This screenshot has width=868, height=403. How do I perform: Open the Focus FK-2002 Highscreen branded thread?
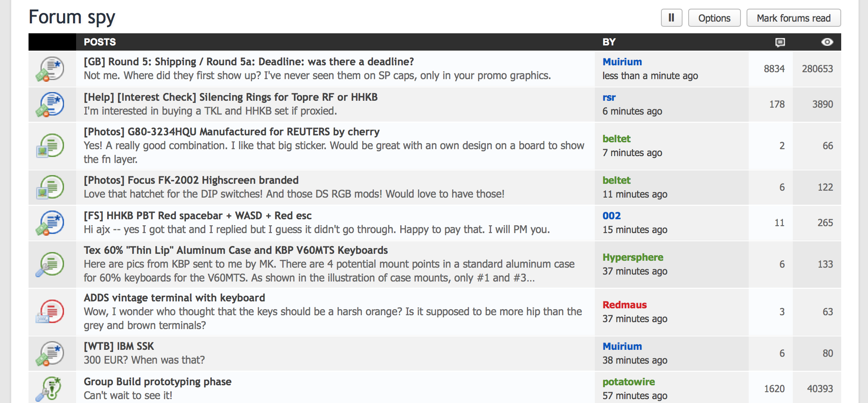click(191, 180)
